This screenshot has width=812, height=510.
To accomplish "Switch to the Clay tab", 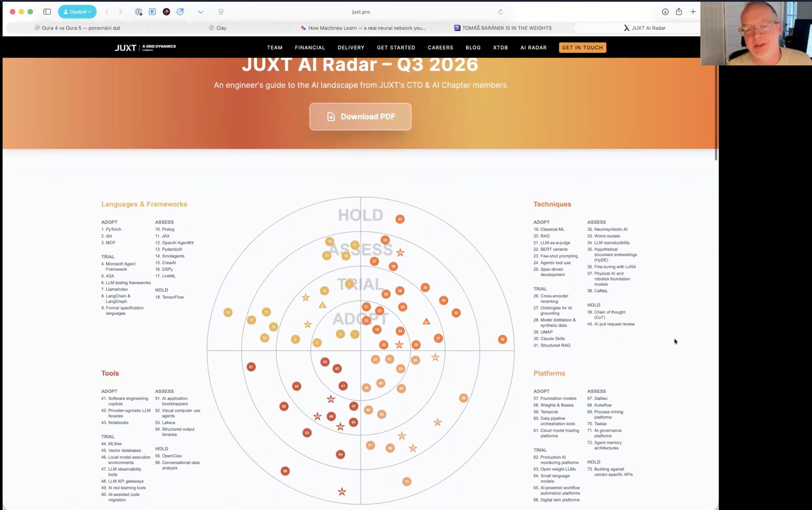I will [x=218, y=28].
